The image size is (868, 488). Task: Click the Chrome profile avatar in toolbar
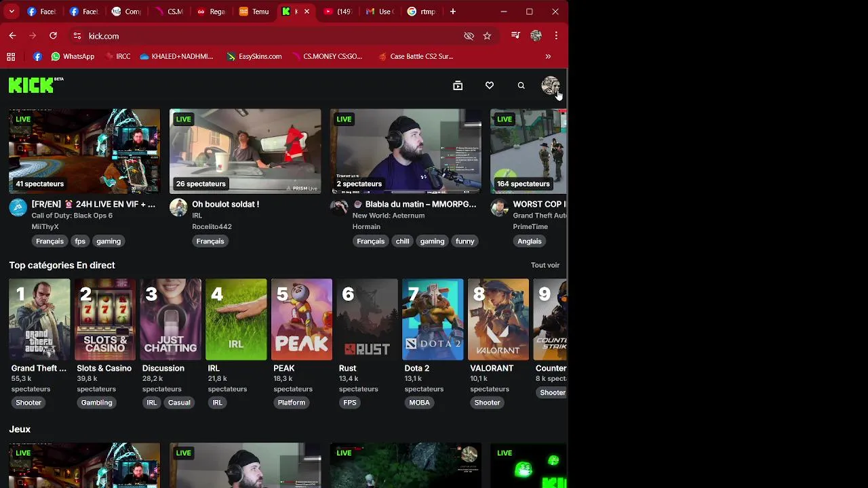pyautogui.click(x=536, y=35)
